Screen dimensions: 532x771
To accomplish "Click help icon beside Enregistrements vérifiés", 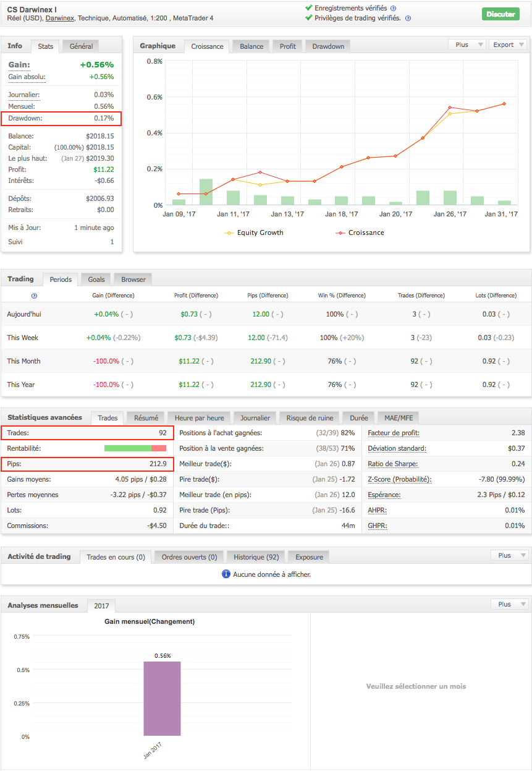I will (394, 9).
